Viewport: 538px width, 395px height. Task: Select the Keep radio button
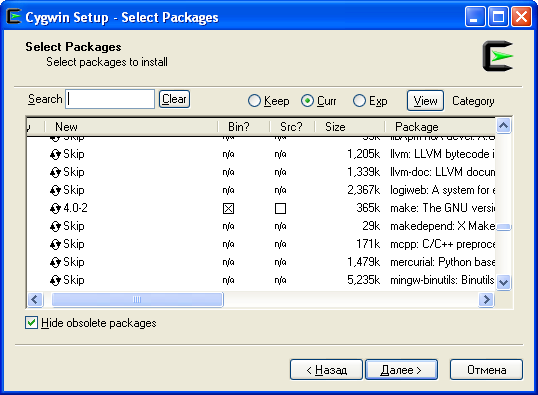pyautogui.click(x=254, y=101)
